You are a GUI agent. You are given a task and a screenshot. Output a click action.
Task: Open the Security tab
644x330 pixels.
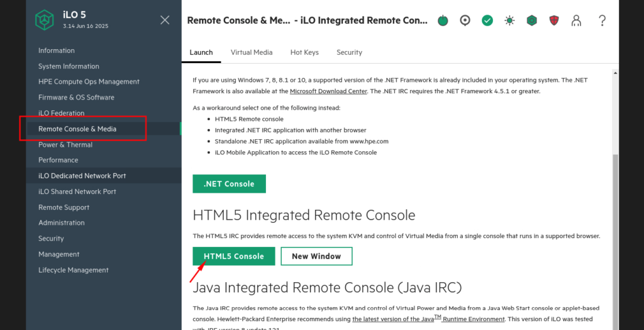coord(349,52)
